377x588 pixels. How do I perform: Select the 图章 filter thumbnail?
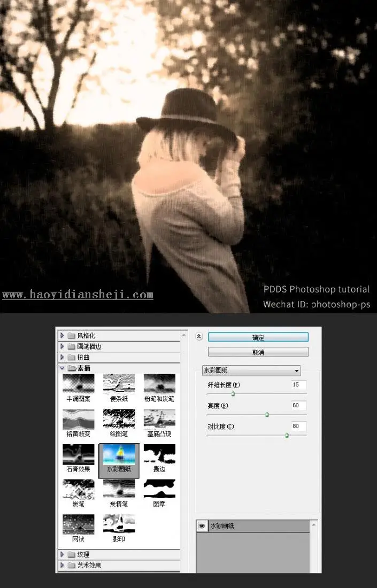coord(159,489)
